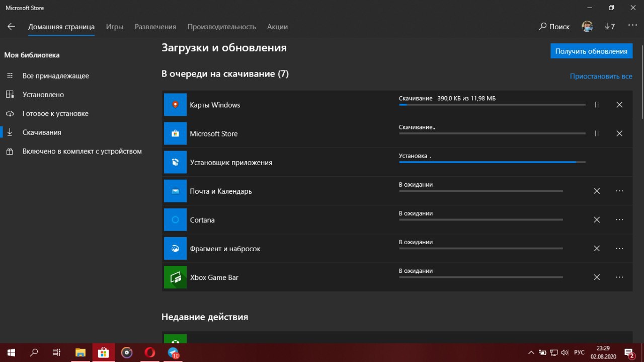Screen dimensions: 644x362
Task: Click the Cortana app icon
Action: point(175,220)
